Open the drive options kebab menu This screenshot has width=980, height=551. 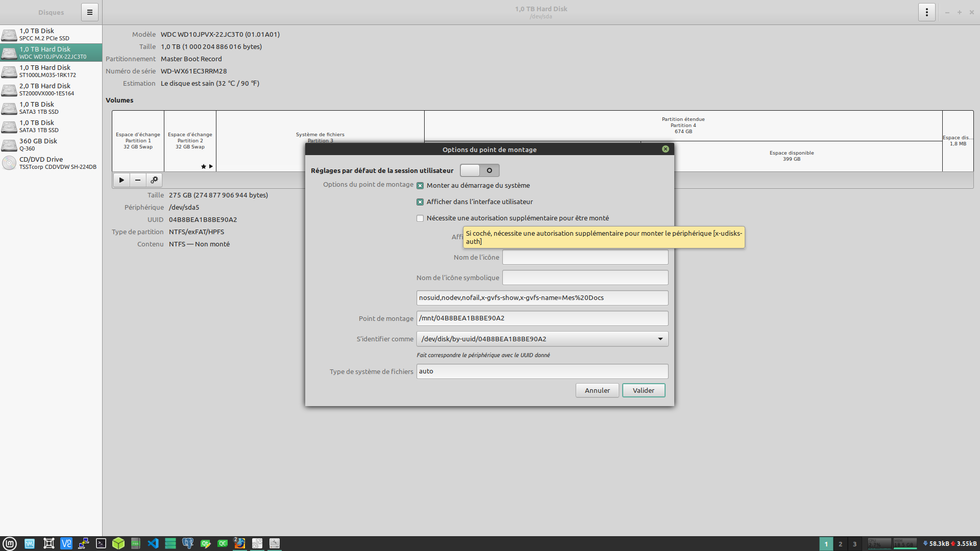pos(926,12)
